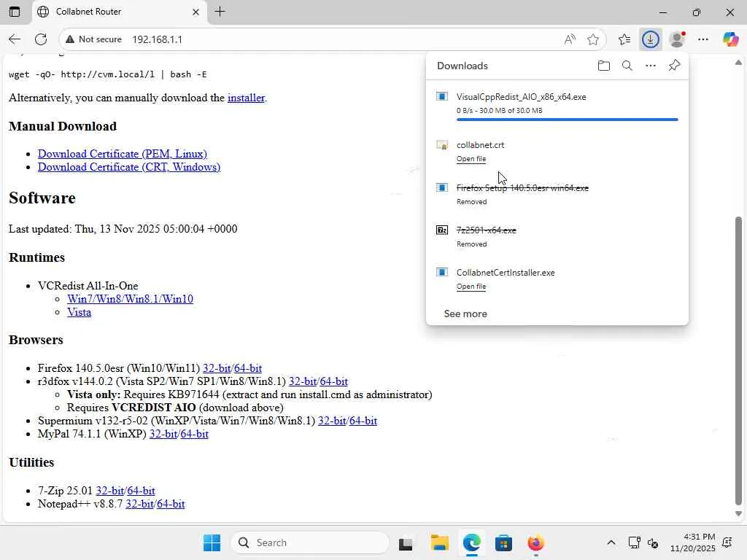The width and height of the screenshot is (747, 560).
Task: Open the Windows Start menu
Action: click(x=212, y=542)
